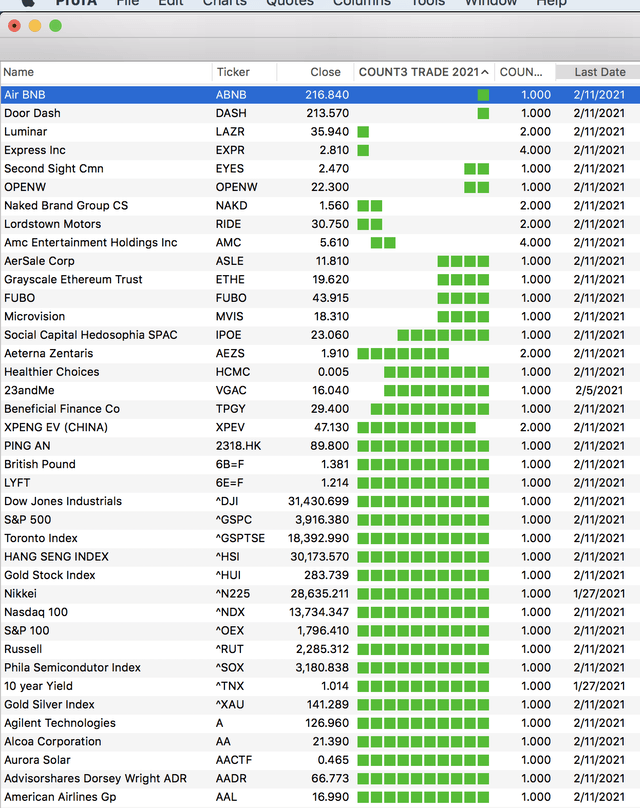Click the 216.840 close value
Screen dimensions: 640x808
point(327,95)
